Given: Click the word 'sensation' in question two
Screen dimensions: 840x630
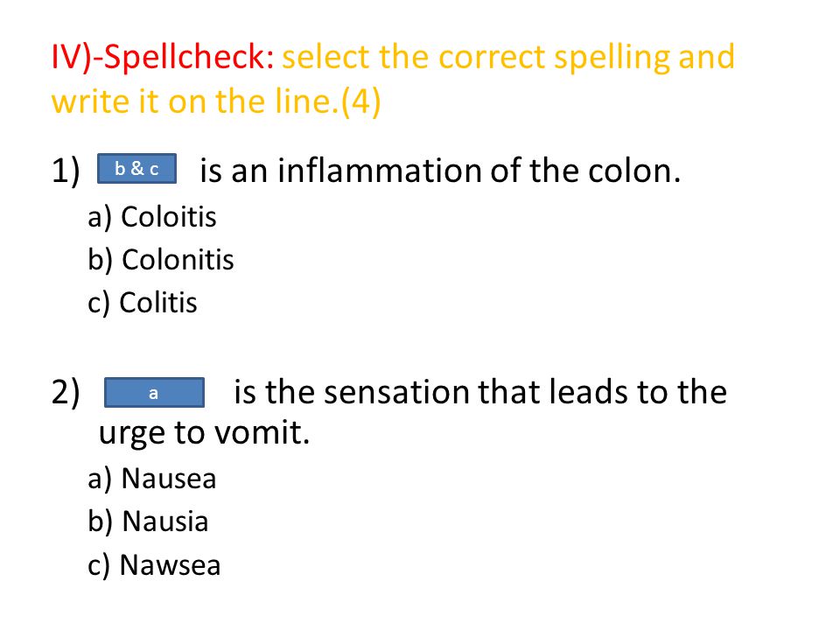Looking at the screenshot, I should (x=397, y=392).
